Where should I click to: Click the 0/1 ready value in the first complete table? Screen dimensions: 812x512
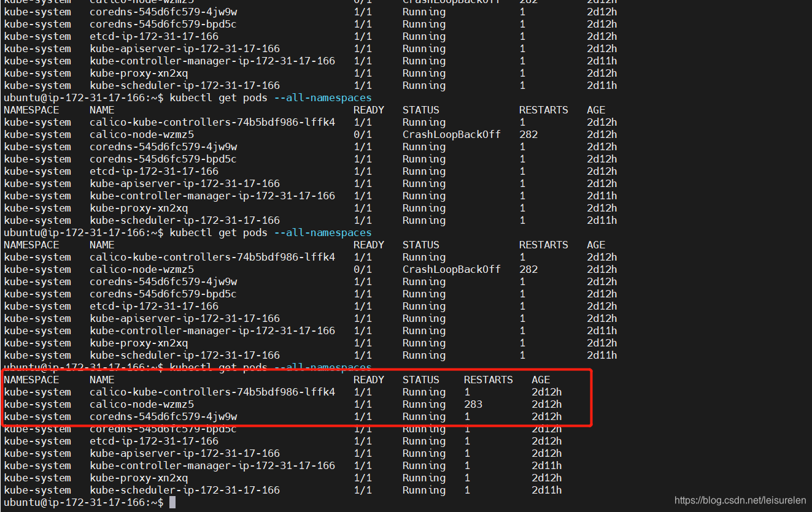click(x=363, y=134)
